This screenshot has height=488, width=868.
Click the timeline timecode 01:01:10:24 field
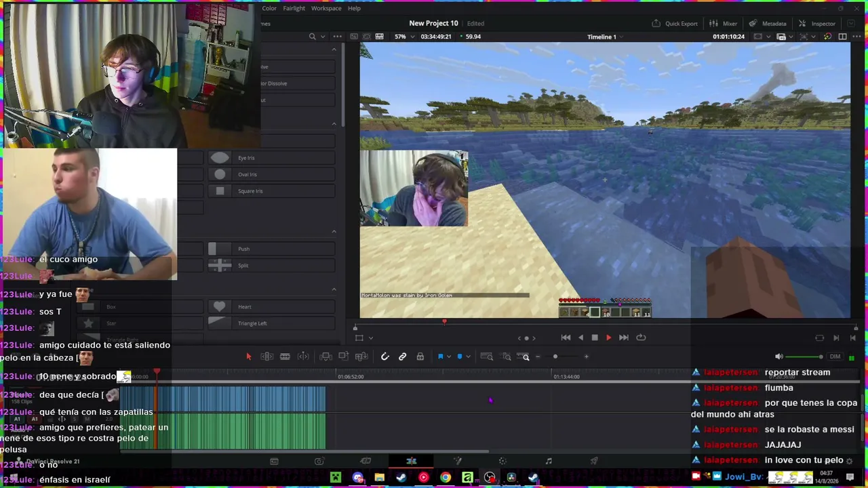coord(729,37)
